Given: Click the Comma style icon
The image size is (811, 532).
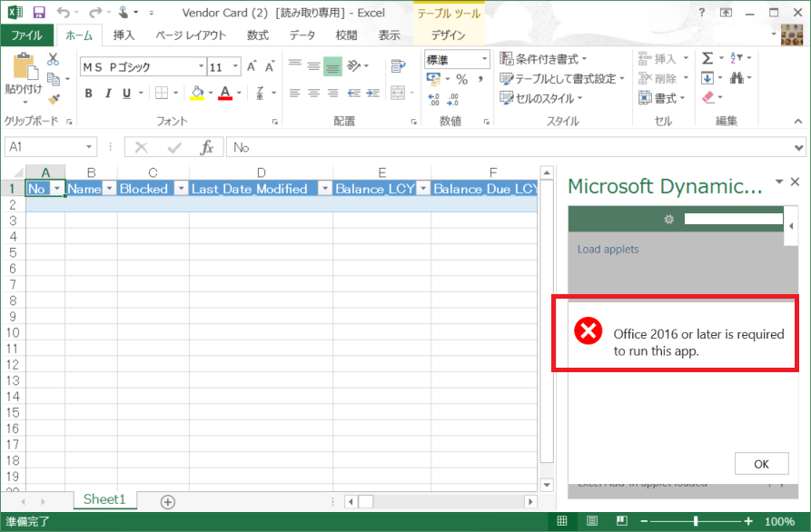Looking at the screenshot, I should click(480, 79).
